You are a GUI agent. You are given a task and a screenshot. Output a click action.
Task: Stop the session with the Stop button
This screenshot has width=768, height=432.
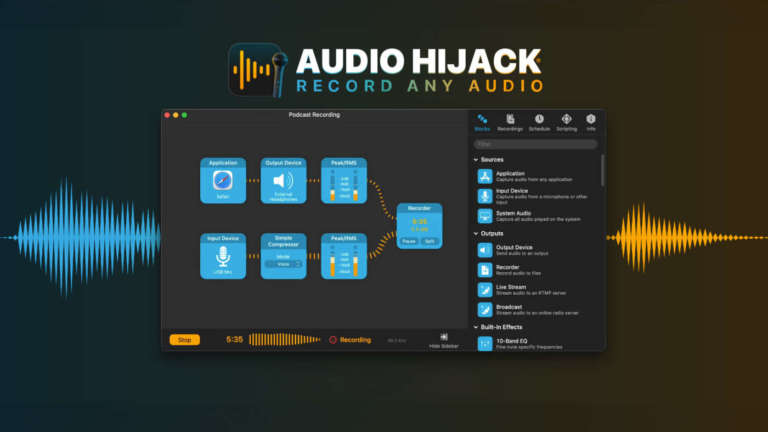(185, 340)
